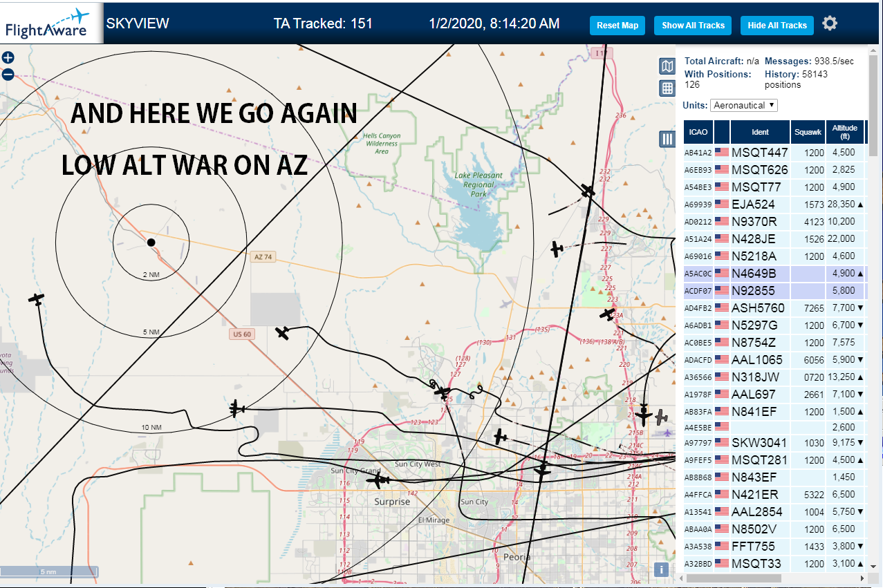Select the plane icon near Toyota proving grounds
This screenshot has width=883, height=588.
(x=36, y=299)
